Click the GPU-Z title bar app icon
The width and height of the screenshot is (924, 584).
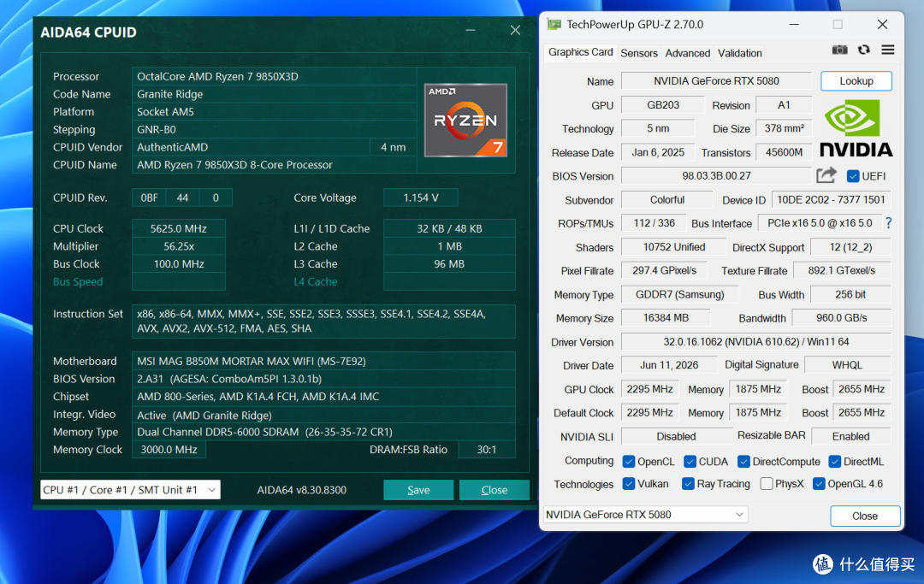click(554, 24)
